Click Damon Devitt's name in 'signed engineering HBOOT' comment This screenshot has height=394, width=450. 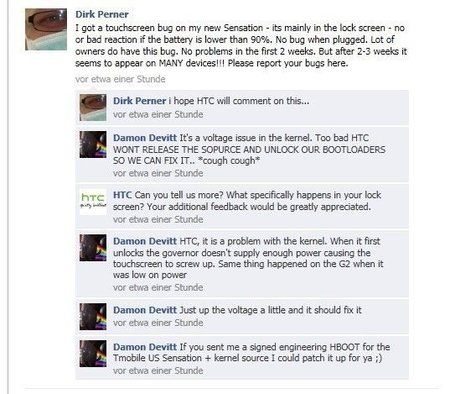point(145,347)
